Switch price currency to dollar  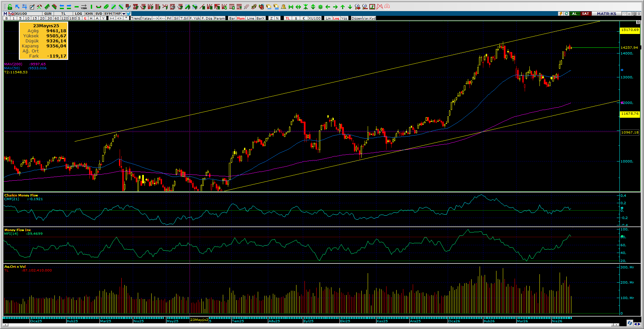click(x=296, y=18)
